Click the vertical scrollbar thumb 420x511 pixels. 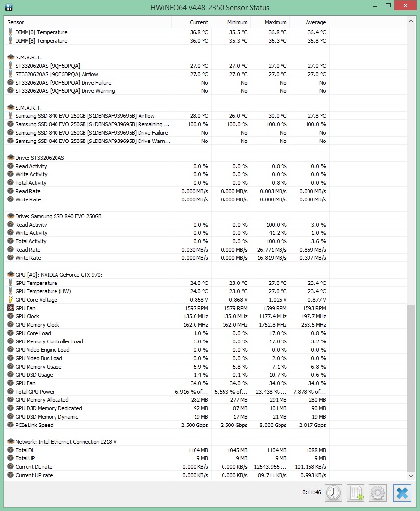(x=411, y=388)
